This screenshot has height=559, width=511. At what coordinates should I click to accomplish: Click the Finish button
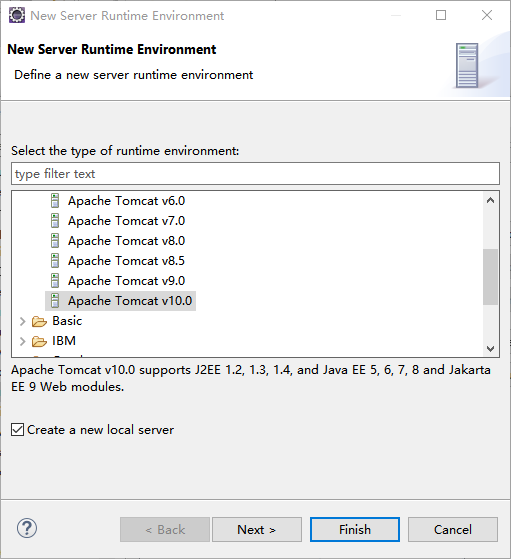[x=355, y=529]
